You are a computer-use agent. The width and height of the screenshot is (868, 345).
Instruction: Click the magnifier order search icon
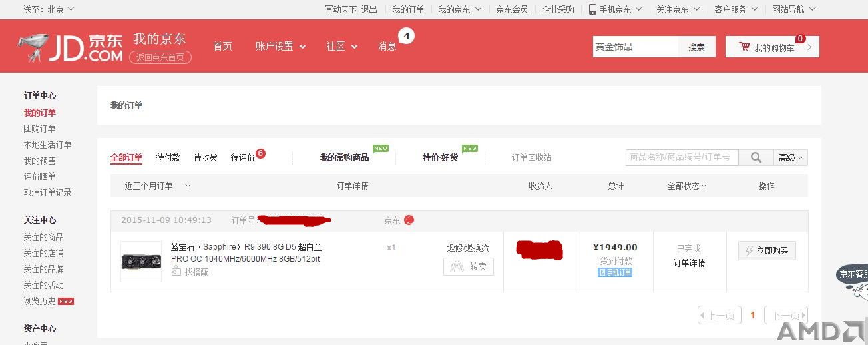[x=756, y=157]
